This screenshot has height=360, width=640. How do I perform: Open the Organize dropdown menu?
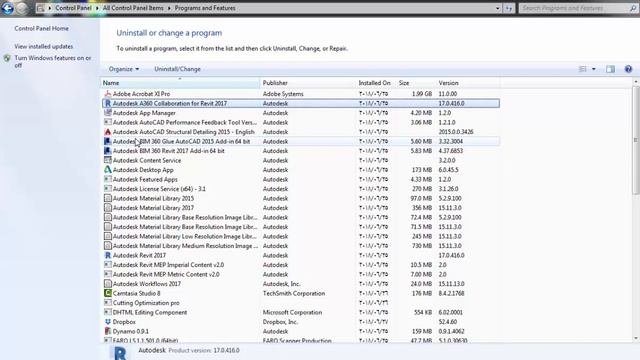pyautogui.click(x=124, y=69)
